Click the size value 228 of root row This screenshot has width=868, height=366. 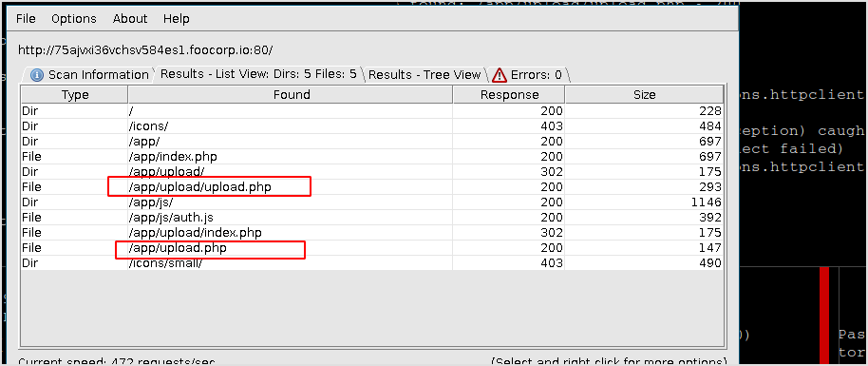coord(709,111)
